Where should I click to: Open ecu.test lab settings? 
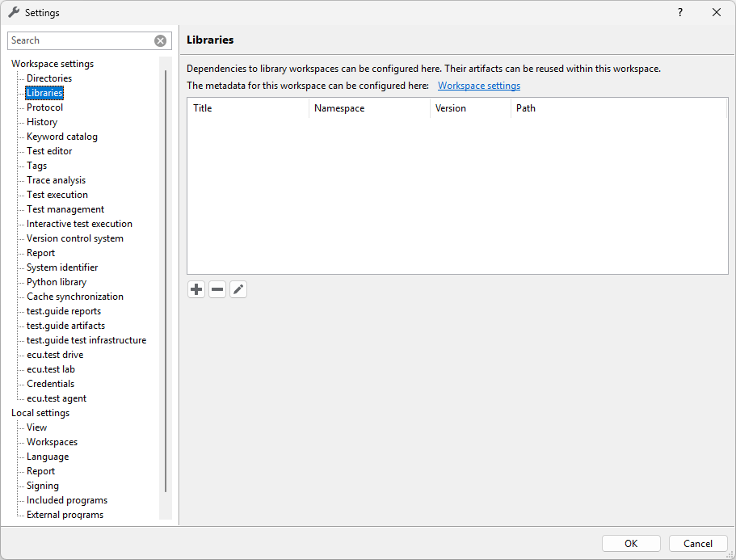51,369
